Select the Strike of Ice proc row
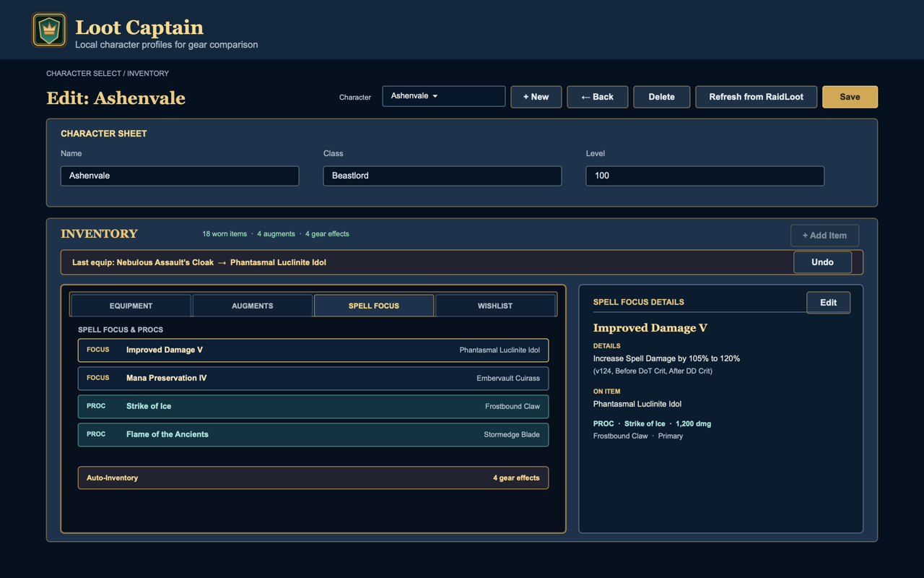Image resolution: width=924 pixels, height=578 pixels. [x=313, y=406]
